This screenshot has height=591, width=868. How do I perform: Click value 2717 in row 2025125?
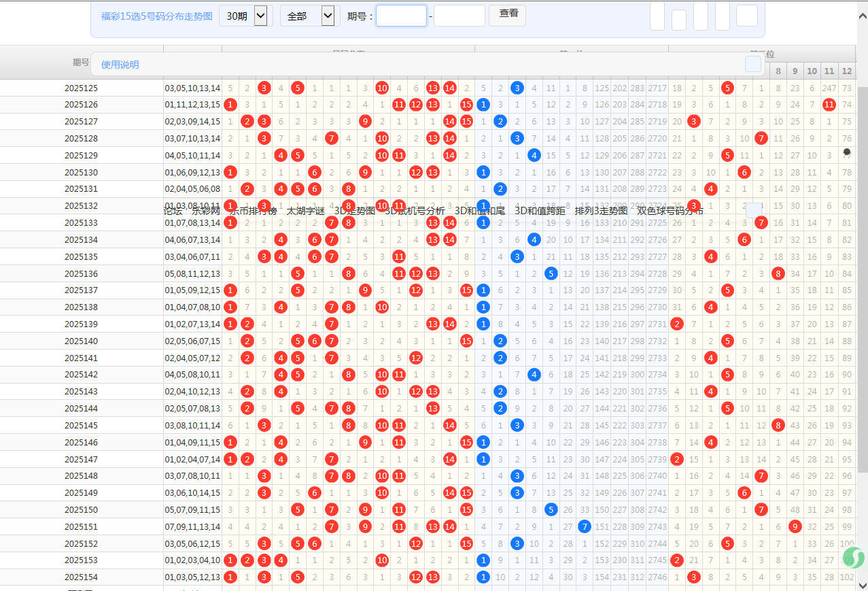[x=657, y=88]
